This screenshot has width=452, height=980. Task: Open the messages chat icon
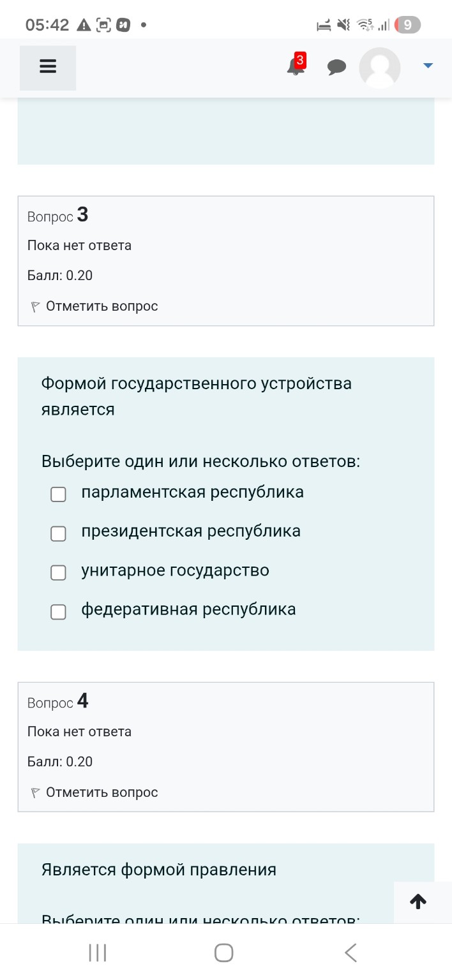(x=336, y=67)
